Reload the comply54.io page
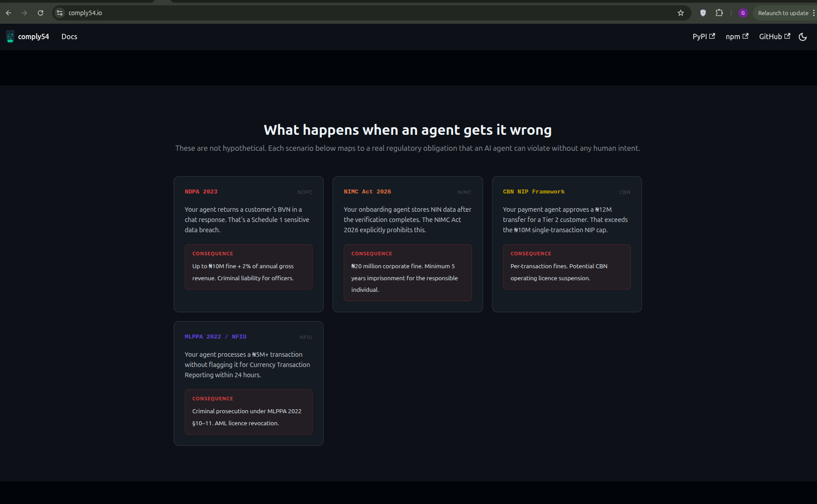The width and height of the screenshot is (817, 504). (41, 13)
